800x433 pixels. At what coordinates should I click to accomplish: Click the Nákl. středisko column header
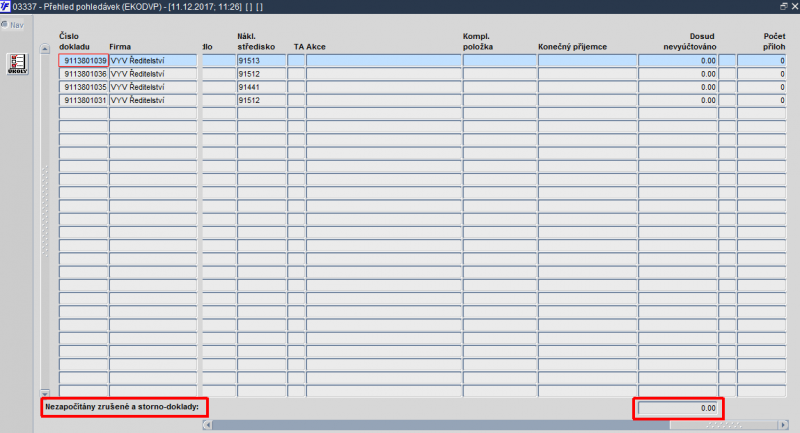pos(256,41)
